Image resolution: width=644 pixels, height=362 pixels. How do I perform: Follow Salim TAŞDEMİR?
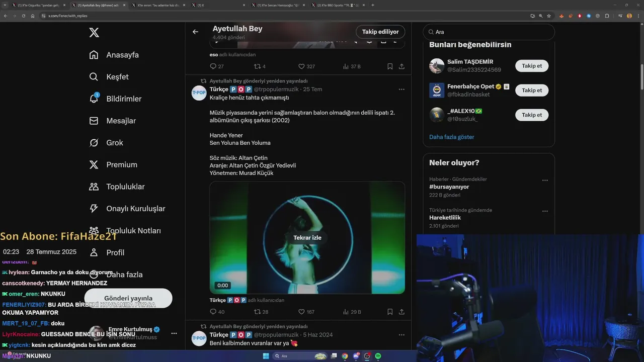click(532, 66)
